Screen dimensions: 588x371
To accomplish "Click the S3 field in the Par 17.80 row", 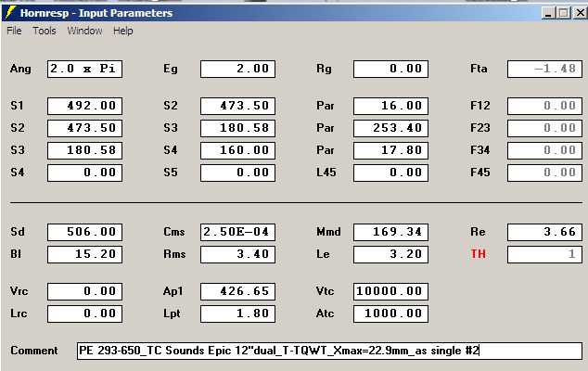I will (x=84, y=151).
